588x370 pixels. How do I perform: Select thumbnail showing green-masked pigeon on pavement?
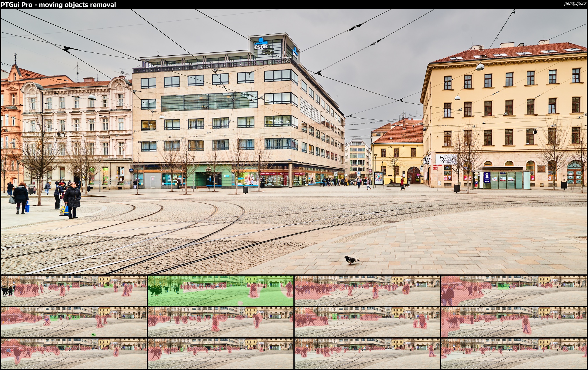(x=74, y=322)
